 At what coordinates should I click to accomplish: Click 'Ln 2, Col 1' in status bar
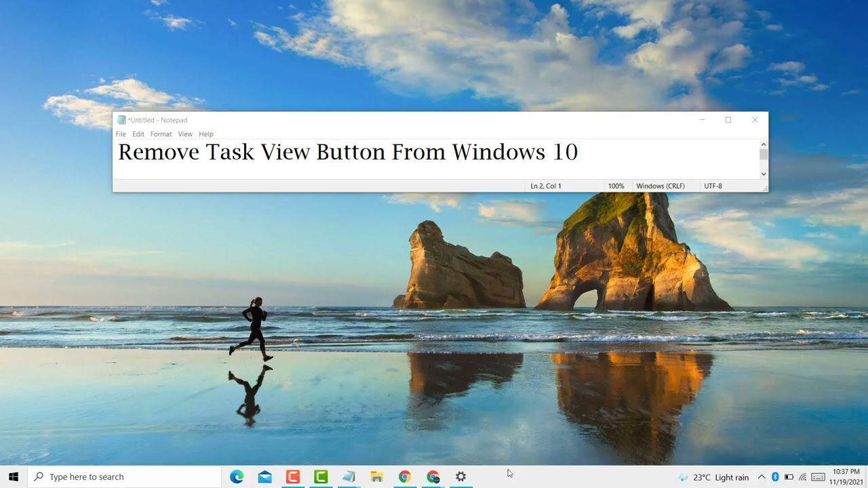pyautogui.click(x=546, y=186)
